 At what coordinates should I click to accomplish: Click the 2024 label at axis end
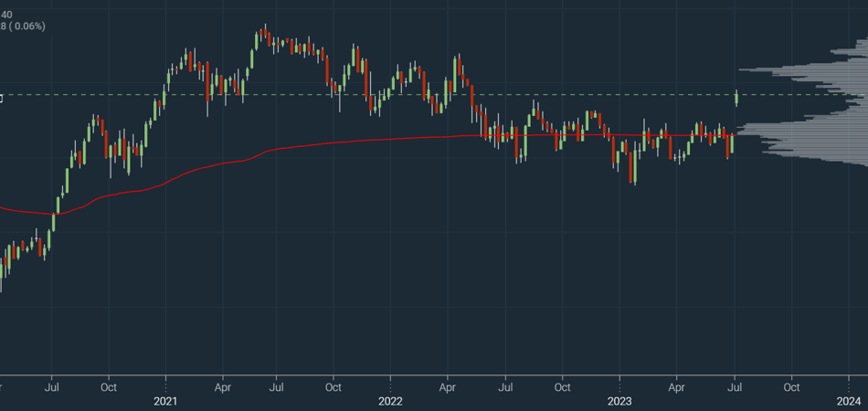(849, 400)
